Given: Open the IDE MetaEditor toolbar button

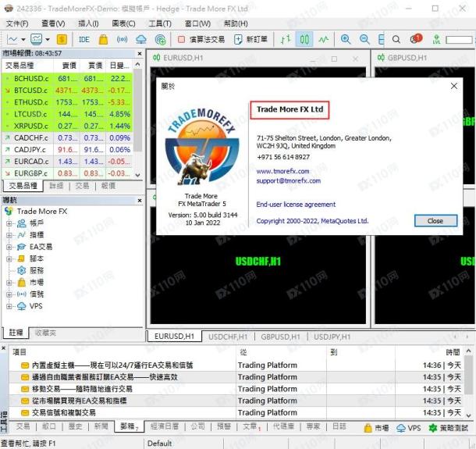Looking at the screenshot, I should (83, 40).
